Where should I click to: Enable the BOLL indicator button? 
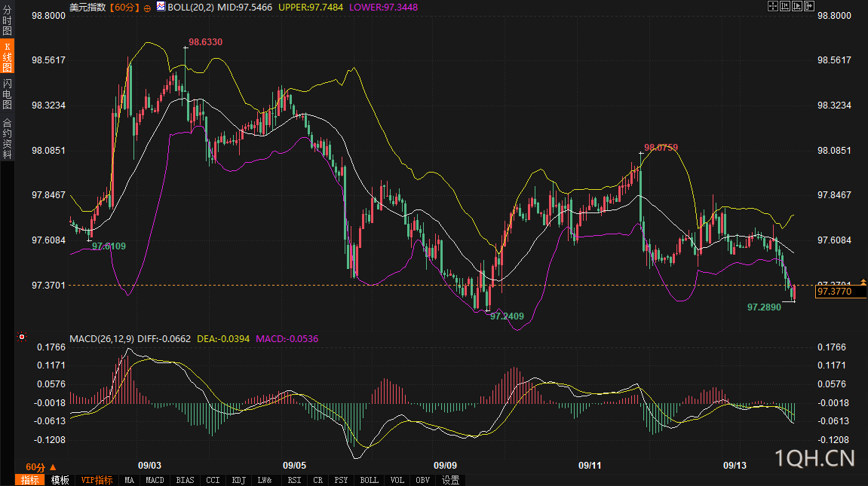coord(369,480)
